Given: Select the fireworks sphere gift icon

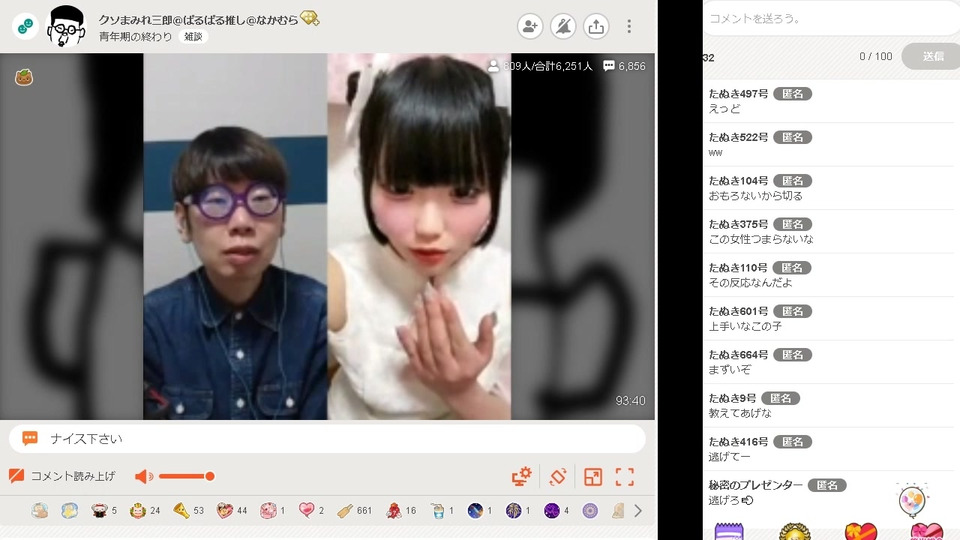Looking at the screenshot, I should click(x=513, y=511).
